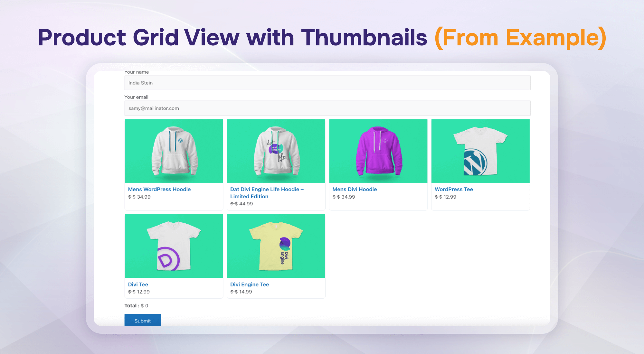
Task: Open the Mens Divi Hoodie title link
Action: 355,189
